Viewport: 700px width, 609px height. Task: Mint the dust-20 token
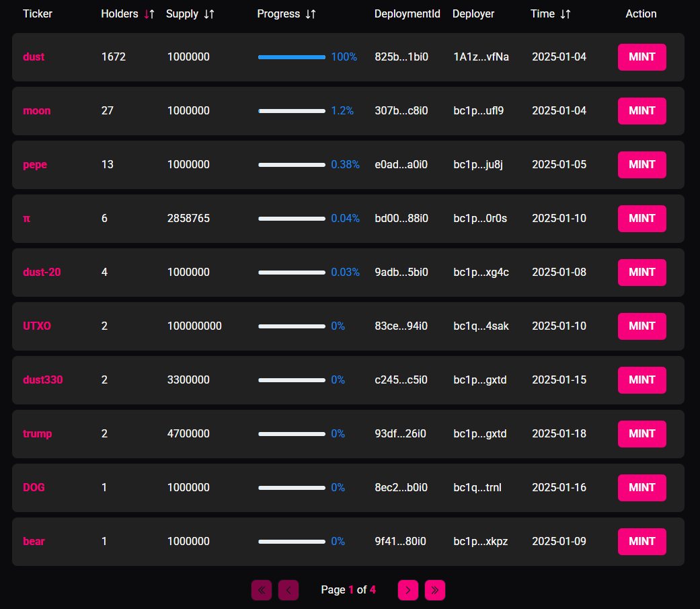642,273
